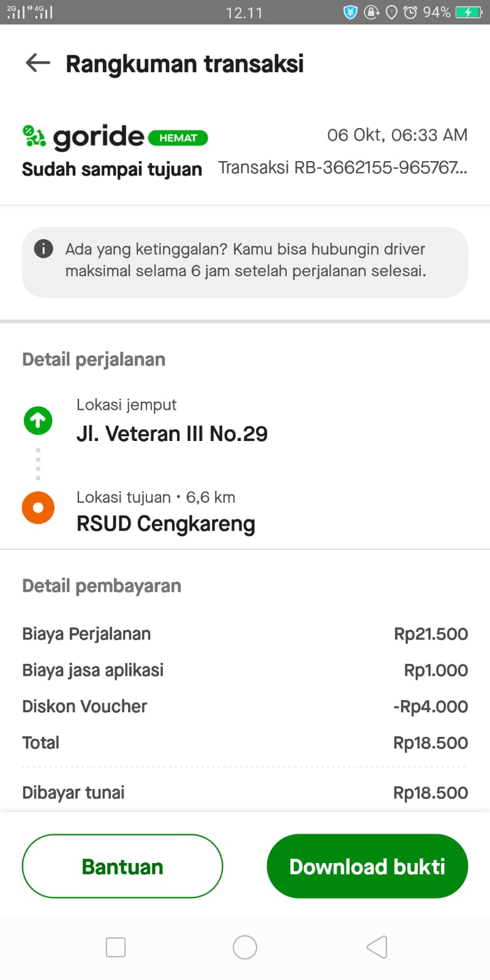The width and height of the screenshot is (490, 980).
Task: Tap the Rangkuman transaksi page title
Action: coord(184,64)
